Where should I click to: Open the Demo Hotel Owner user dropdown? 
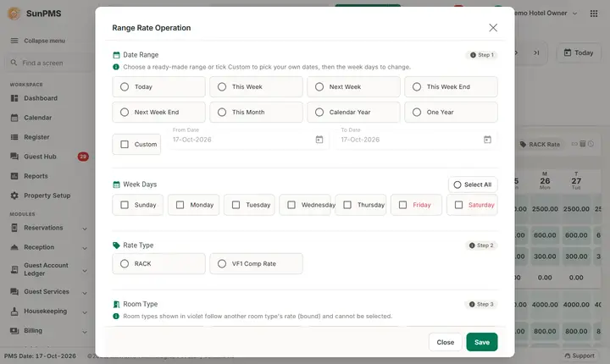click(x=546, y=14)
